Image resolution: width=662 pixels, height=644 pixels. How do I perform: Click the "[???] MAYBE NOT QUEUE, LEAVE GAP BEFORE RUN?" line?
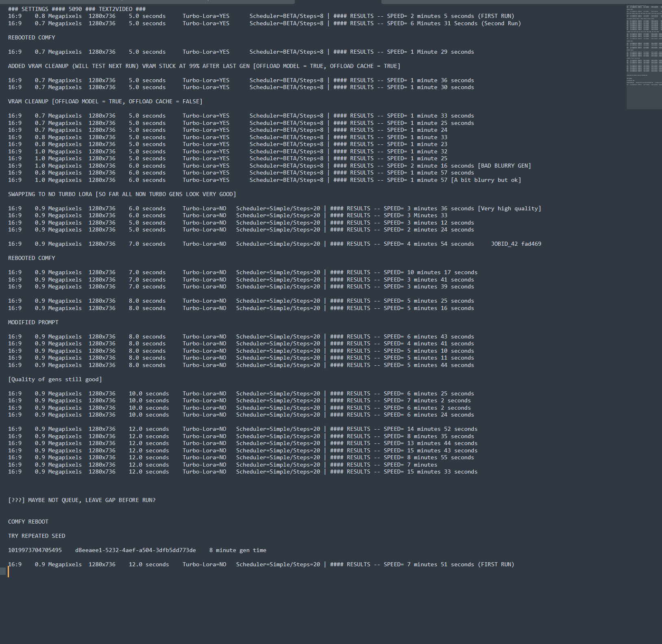tap(82, 500)
